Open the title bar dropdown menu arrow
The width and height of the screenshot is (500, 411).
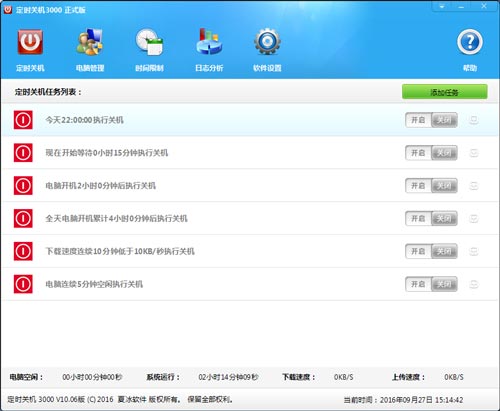tap(442, 6)
